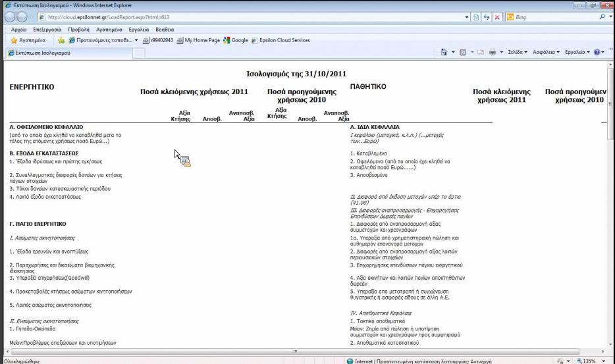
Task: Open the Αρχείο menu
Action: 19,30
